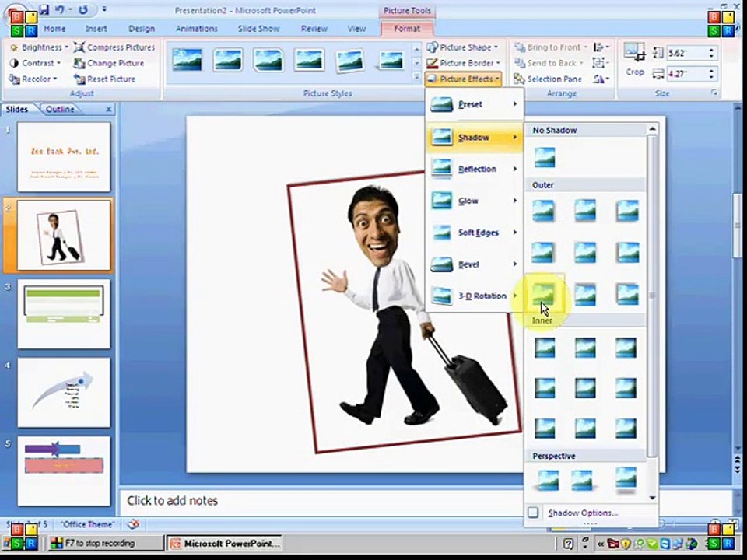
Task: Click the picture width field showing 4.27
Action: (x=686, y=74)
